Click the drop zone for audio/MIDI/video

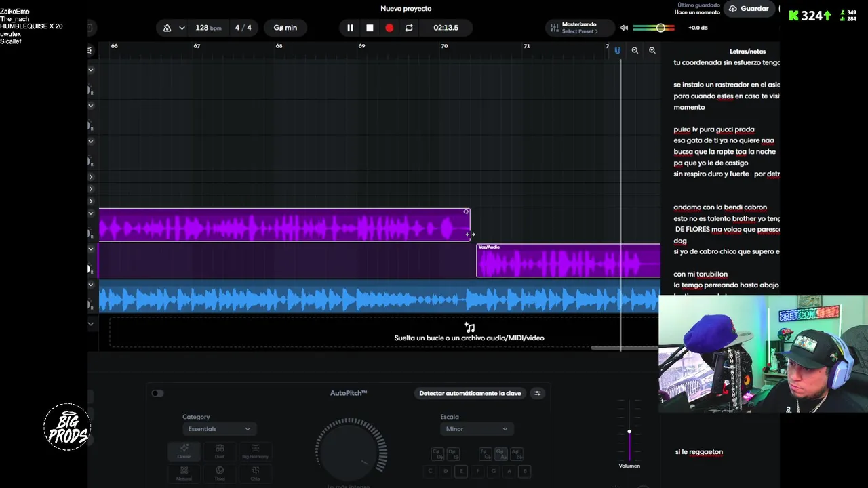(x=384, y=332)
